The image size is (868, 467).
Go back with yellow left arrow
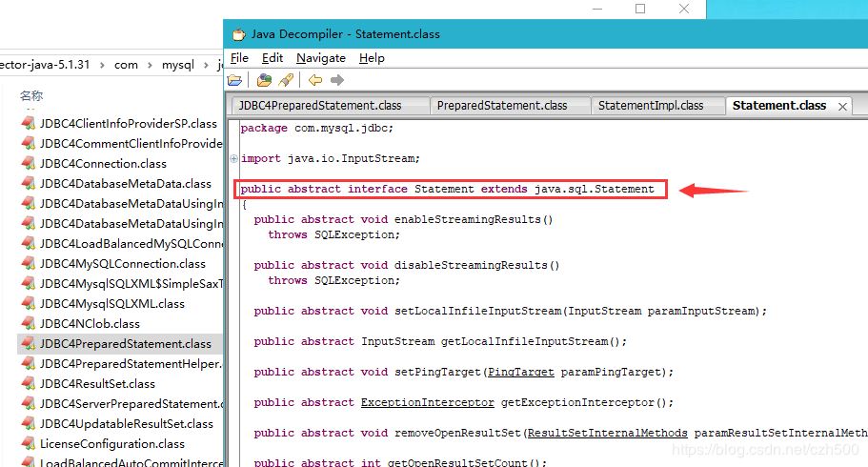[x=315, y=80]
